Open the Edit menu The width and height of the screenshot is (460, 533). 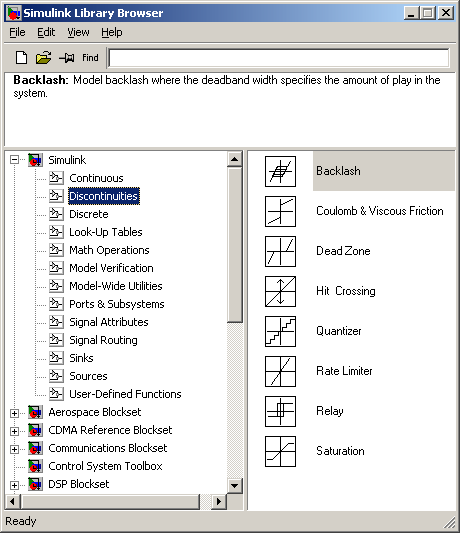(x=46, y=32)
